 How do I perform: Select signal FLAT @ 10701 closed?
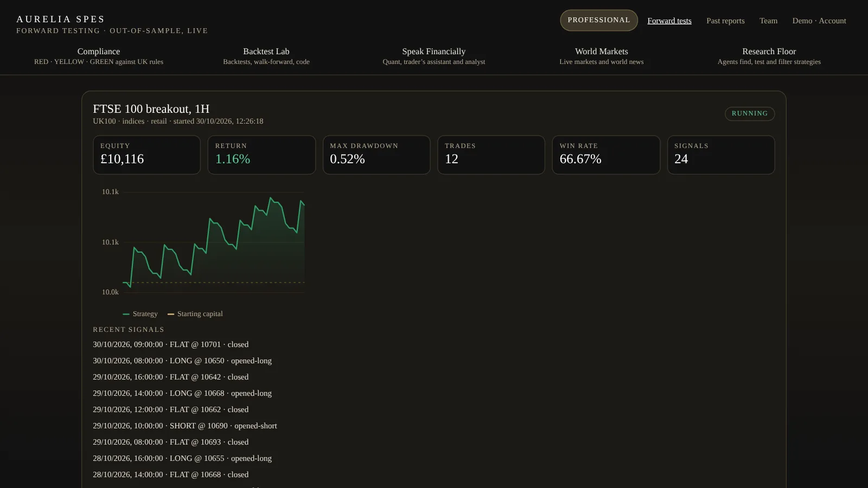[x=171, y=344]
